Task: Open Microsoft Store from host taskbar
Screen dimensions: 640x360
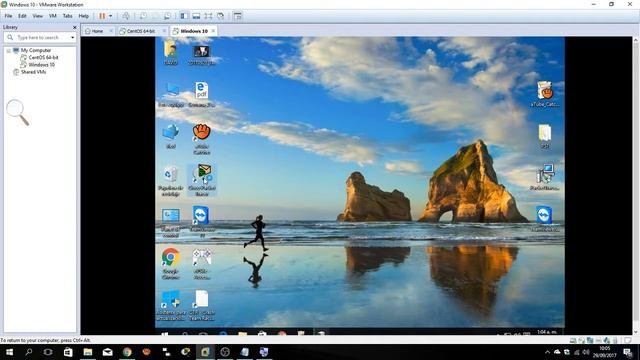Action: pos(68,352)
